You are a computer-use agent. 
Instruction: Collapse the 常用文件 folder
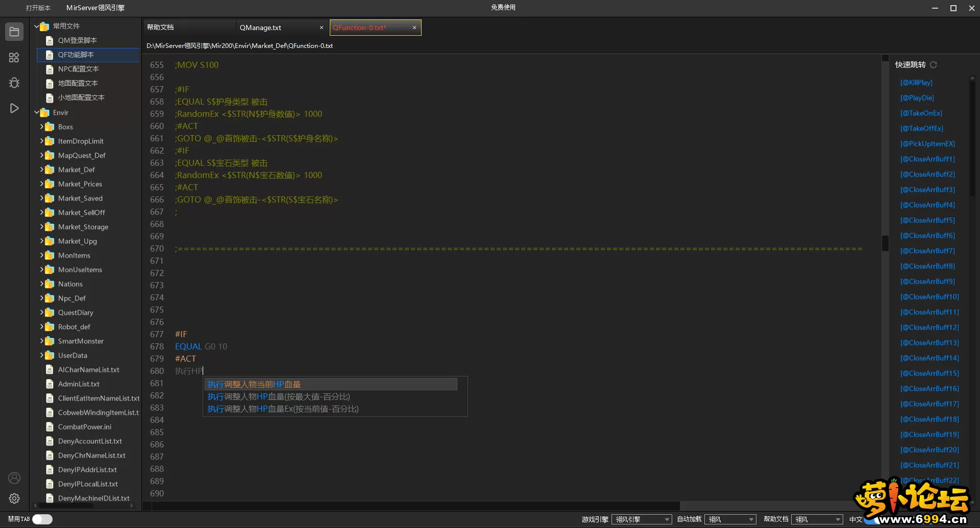coord(36,26)
